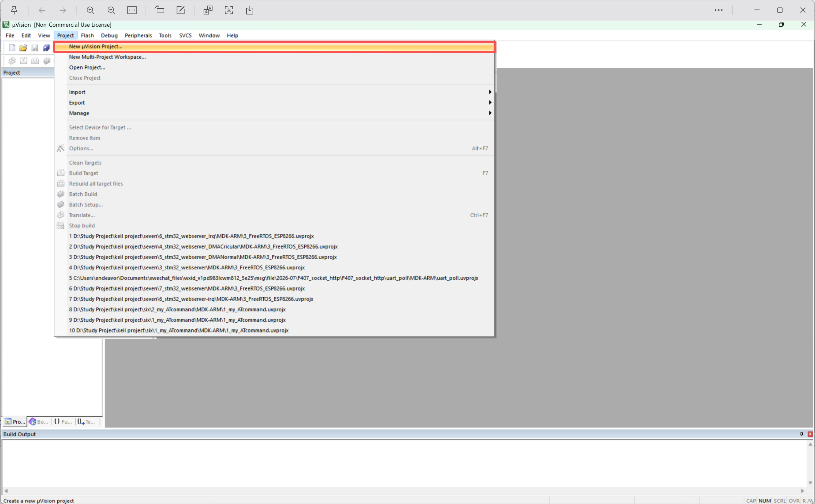Screen dimensions: 815x504
Task: Open the Tools menu
Action: tap(165, 35)
